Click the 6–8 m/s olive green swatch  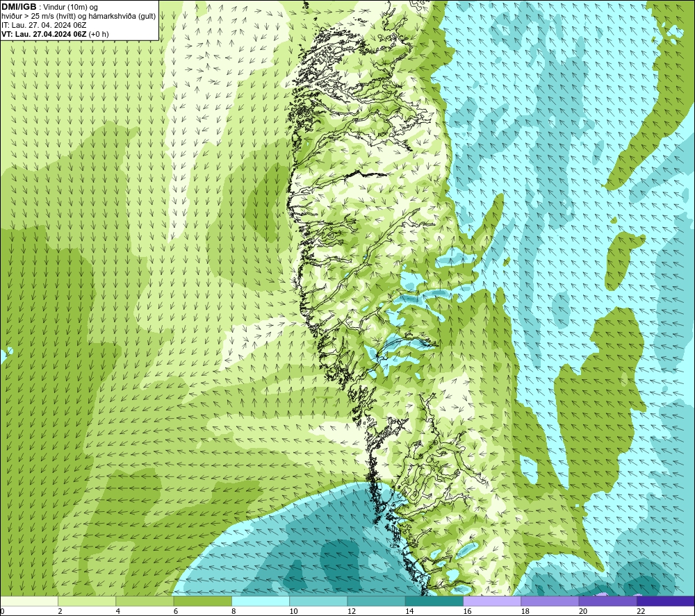(202, 601)
